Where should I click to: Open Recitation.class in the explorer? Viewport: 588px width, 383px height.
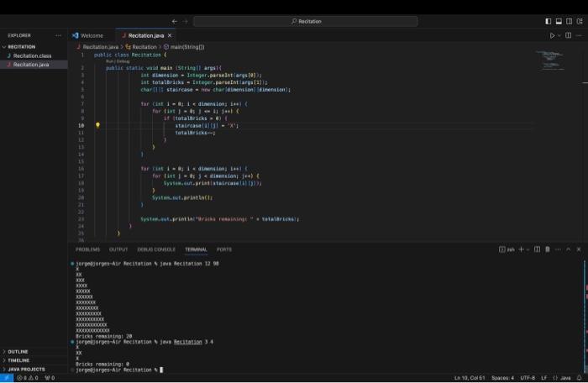pos(32,56)
